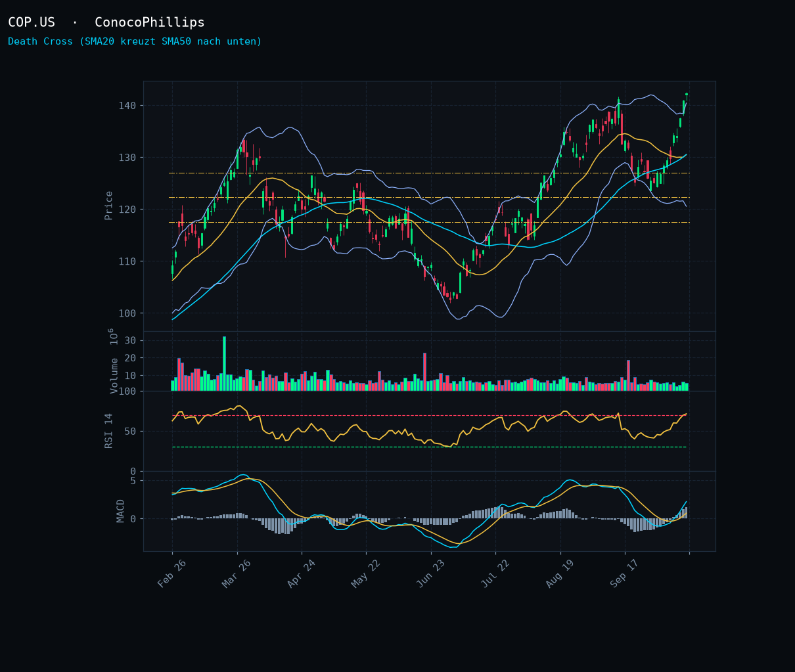The width and height of the screenshot is (795, 672).
Task: Click the 20 volume tick label
Action: coord(130,358)
